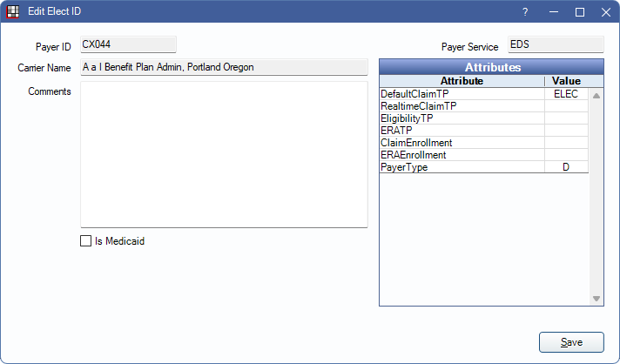620x364 pixels.
Task: Click the Carrier Name field
Action: click(x=224, y=67)
